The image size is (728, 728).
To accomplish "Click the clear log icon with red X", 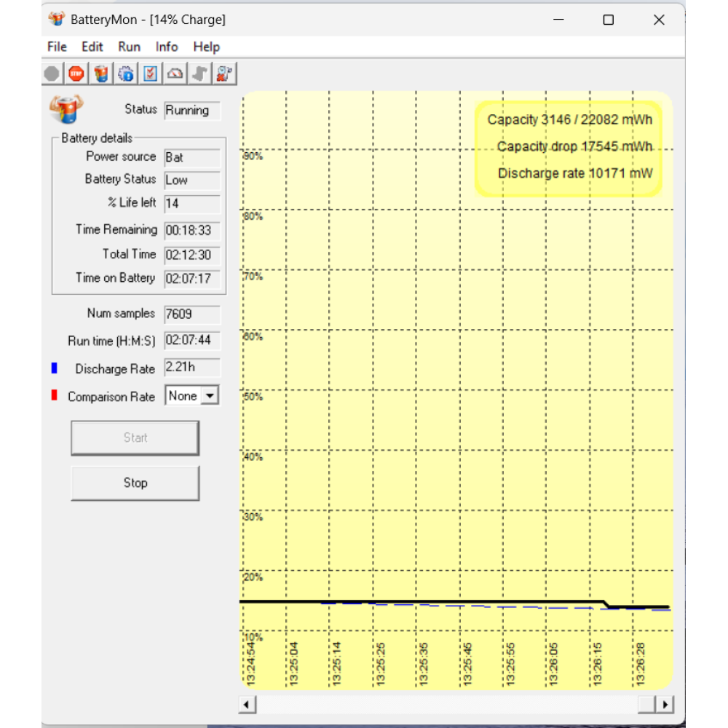I will (x=224, y=74).
